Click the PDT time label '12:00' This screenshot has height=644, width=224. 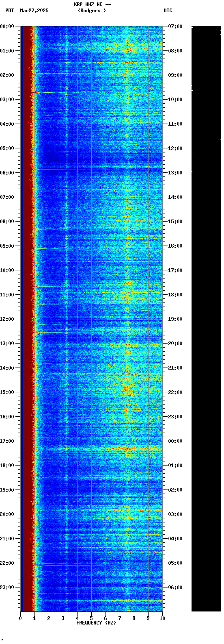point(7,319)
